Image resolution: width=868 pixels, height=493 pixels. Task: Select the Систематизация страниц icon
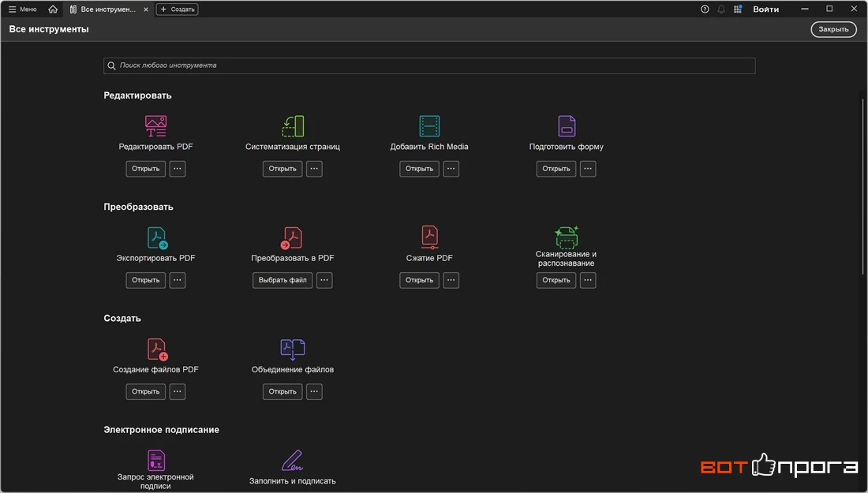pos(293,126)
